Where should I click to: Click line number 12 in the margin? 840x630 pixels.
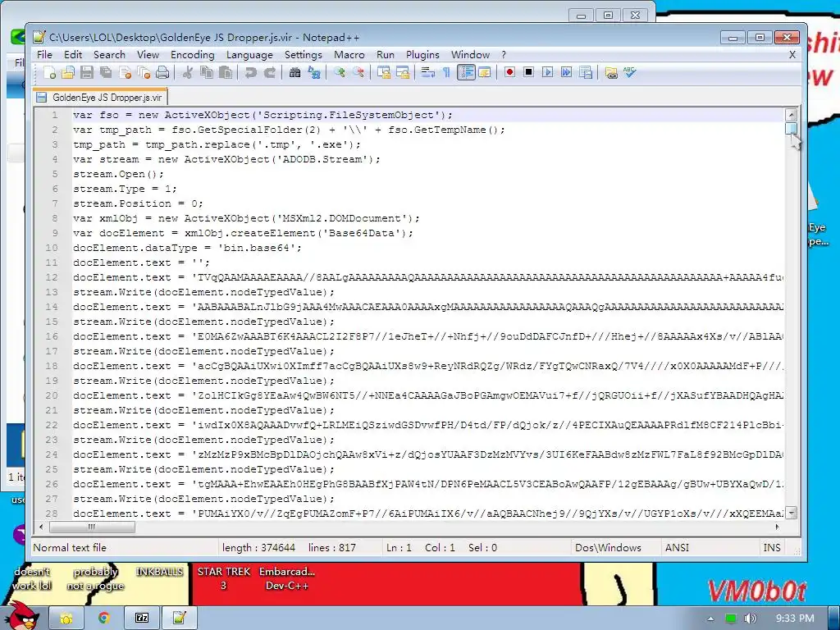point(52,277)
